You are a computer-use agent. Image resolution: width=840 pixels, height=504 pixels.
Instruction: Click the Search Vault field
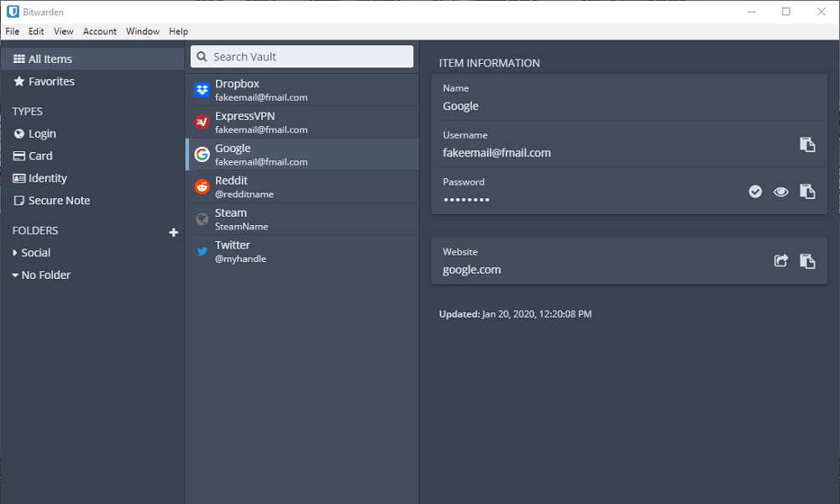(302, 56)
